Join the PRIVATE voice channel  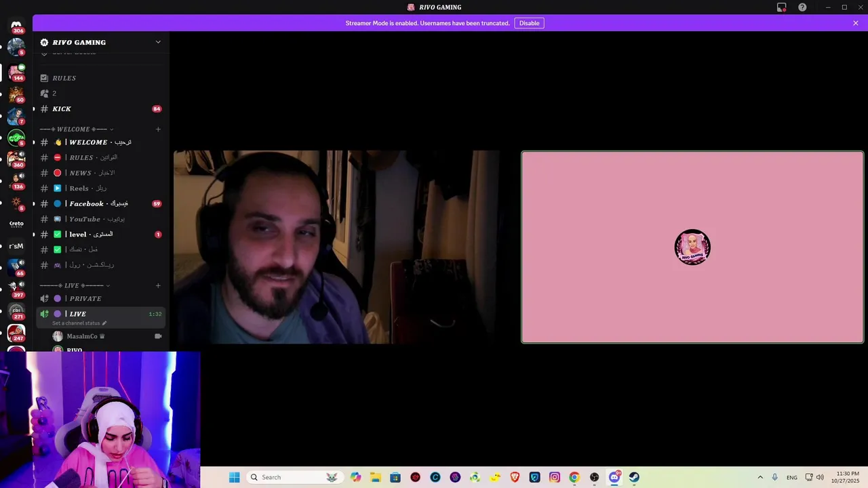(101, 299)
